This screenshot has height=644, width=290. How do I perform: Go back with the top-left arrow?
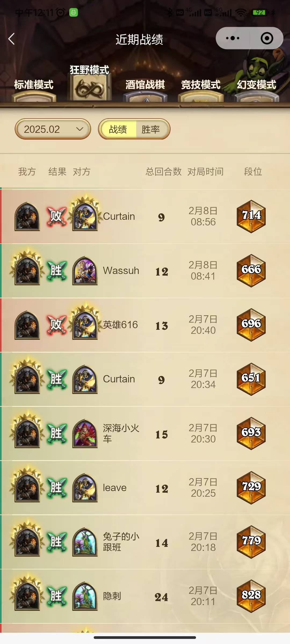point(11,39)
